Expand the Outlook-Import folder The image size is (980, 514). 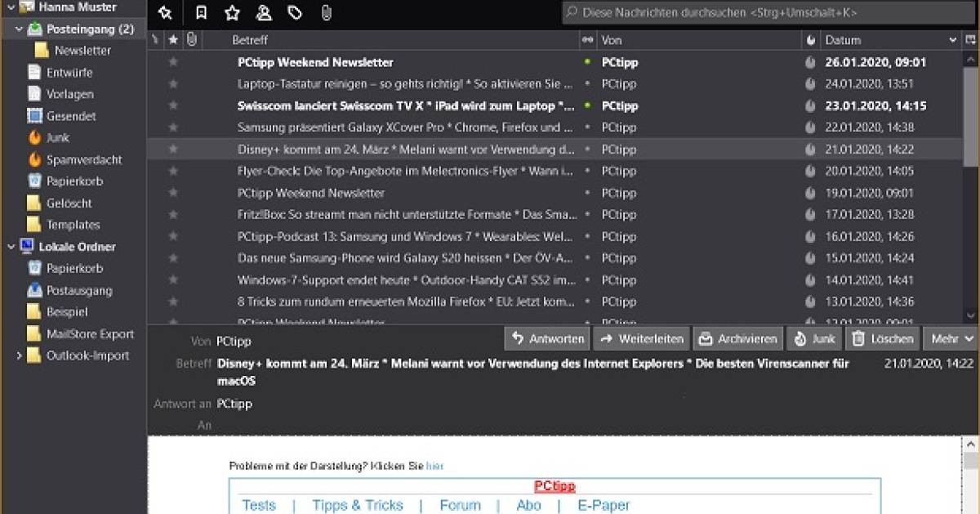pyautogui.click(x=20, y=355)
